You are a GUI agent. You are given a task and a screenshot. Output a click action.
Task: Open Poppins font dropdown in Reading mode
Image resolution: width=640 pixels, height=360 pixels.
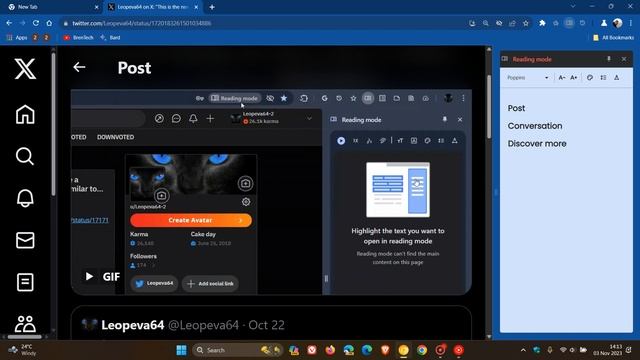pyautogui.click(x=528, y=78)
